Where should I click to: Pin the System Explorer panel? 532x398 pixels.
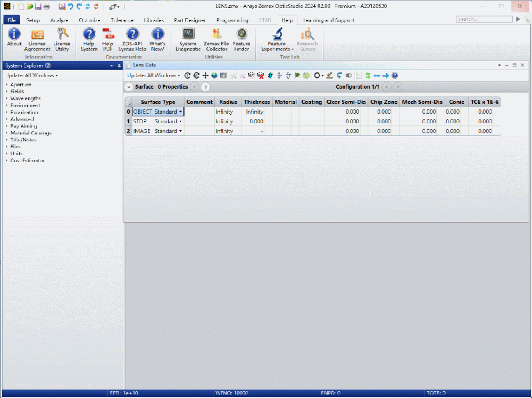click(x=119, y=65)
